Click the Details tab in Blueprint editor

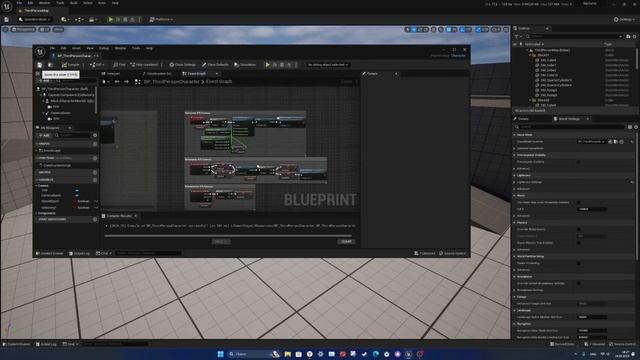point(372,73)
